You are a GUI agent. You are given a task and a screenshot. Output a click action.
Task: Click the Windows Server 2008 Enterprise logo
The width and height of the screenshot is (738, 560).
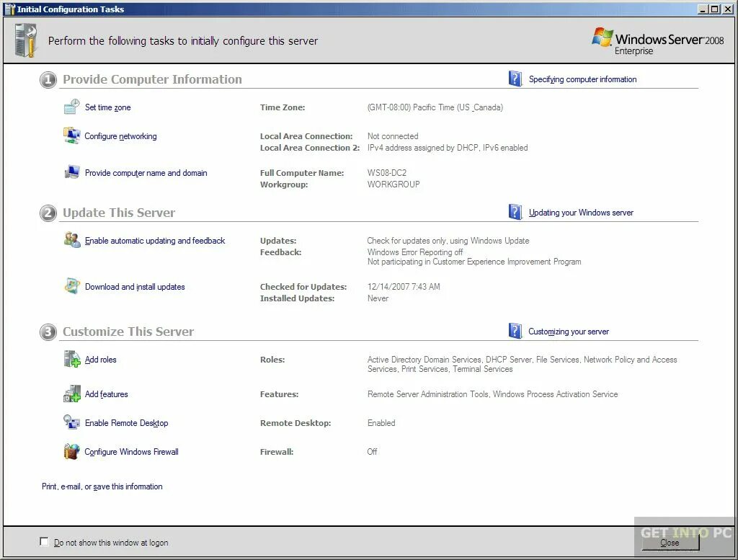pyautogui.click(x=657, y=41)
